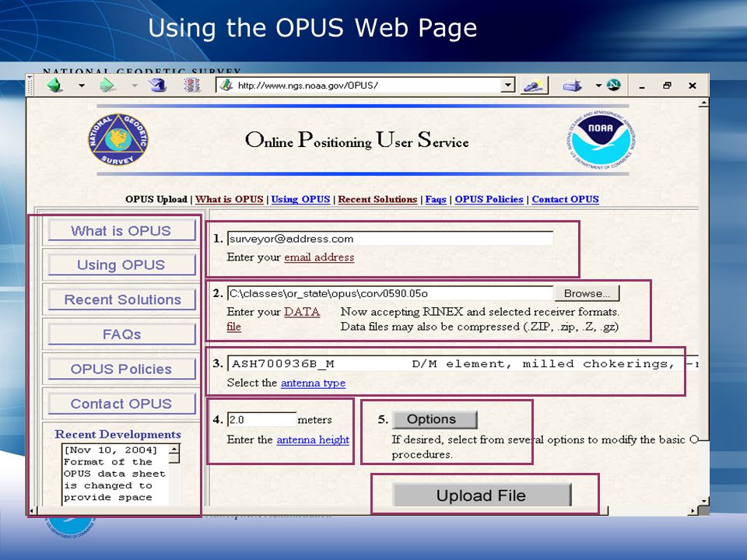Click the green Forward arrow icon
This screenshot has height=560, width=747.
point(107,86)
